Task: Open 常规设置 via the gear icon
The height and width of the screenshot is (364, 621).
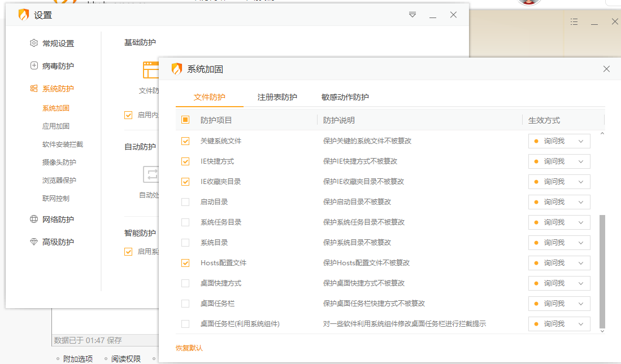Action: pyautogui.click(x=34, y=43)
